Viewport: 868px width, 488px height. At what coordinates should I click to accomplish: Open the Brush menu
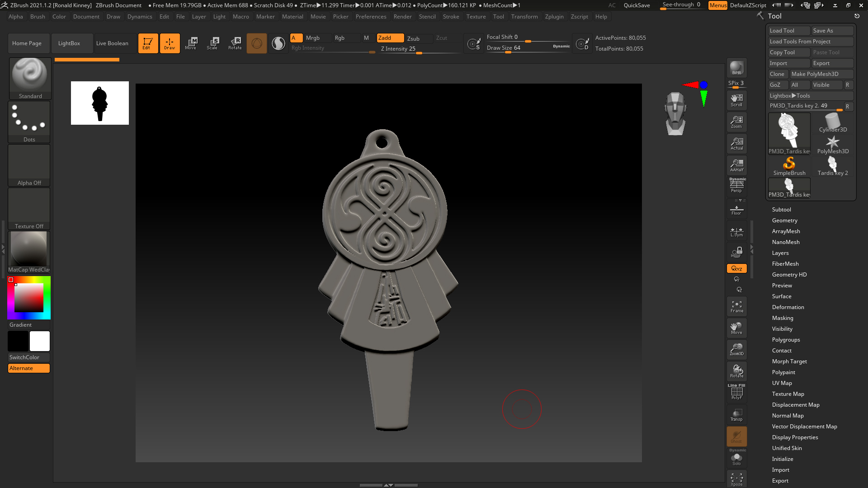(38, 17)
